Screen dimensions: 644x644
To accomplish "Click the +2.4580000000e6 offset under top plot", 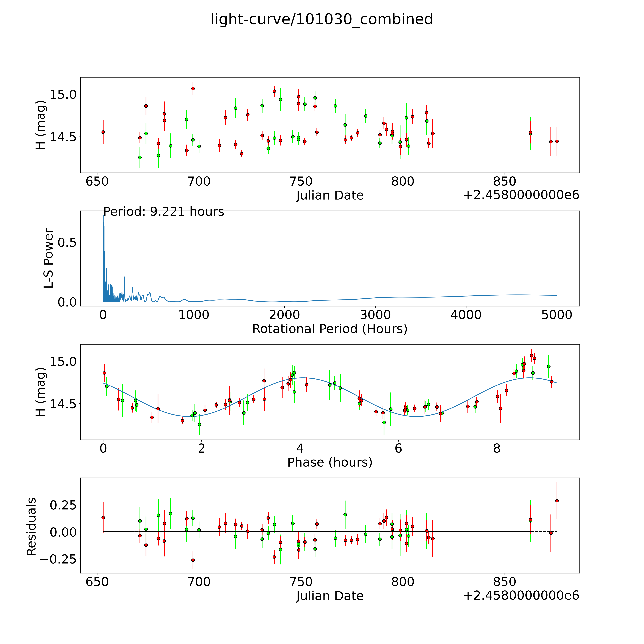I will click(521, 195).
